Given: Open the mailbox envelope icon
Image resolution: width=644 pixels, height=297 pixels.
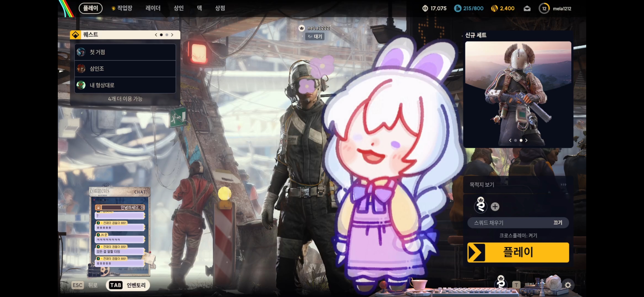Looking at the screenshot, I should (527, 8).
